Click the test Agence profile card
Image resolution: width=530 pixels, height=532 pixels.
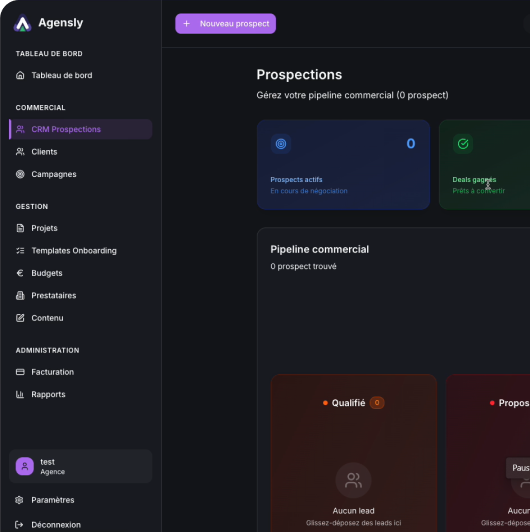point(80,466)
